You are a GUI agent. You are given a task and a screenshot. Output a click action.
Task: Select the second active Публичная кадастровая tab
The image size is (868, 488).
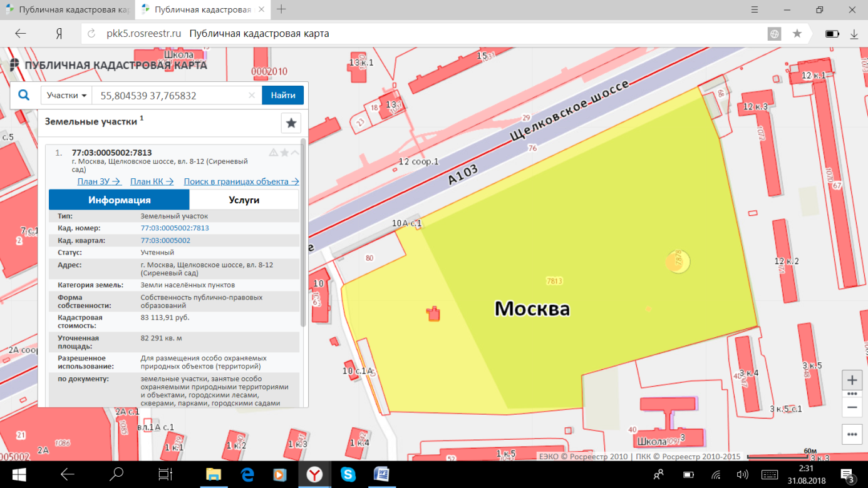(202, 10)
